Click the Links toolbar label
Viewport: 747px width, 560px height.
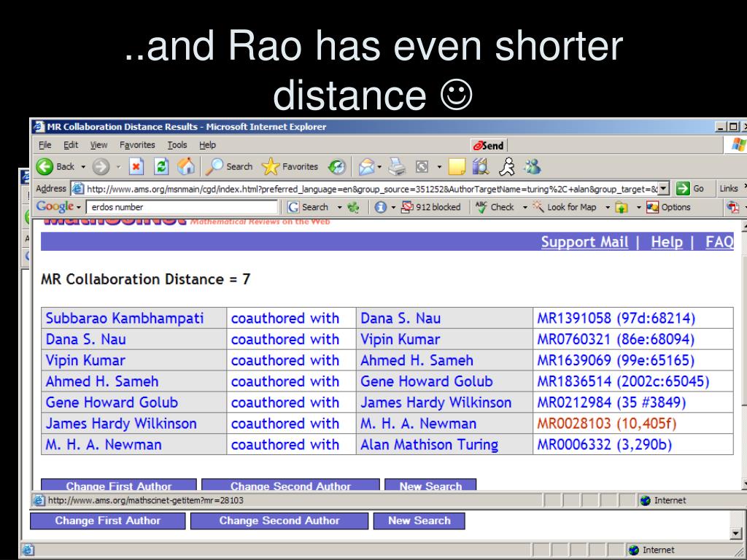[x=729, y=189]
